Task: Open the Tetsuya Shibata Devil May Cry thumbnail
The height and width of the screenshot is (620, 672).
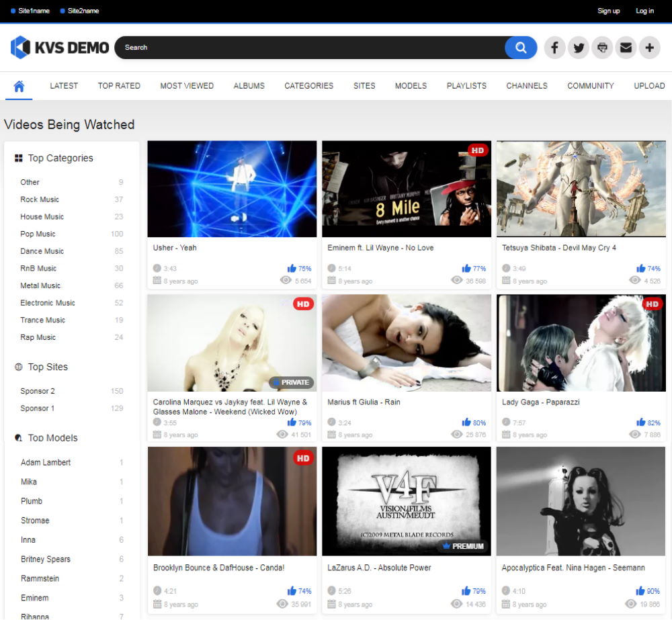Action: pyautogui.click(x=581, y=189)
